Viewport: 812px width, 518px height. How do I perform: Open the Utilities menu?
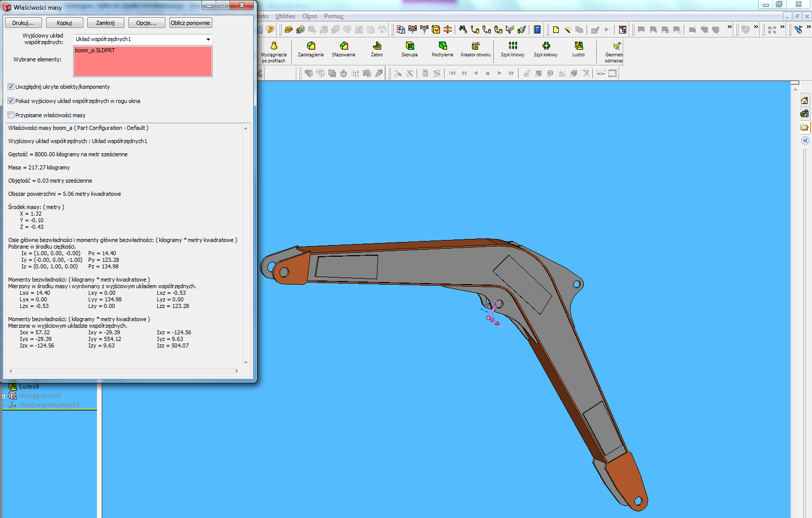click(285, 16)
